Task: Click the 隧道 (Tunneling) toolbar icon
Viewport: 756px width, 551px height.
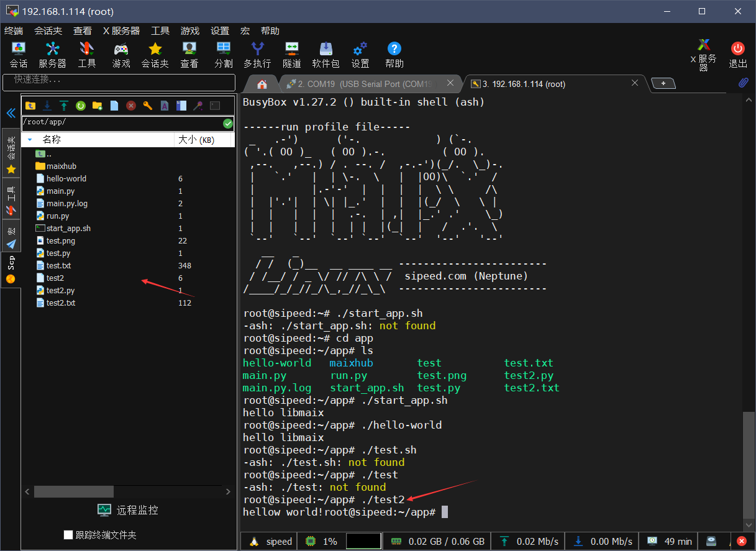Action: (x=292, y=55)
